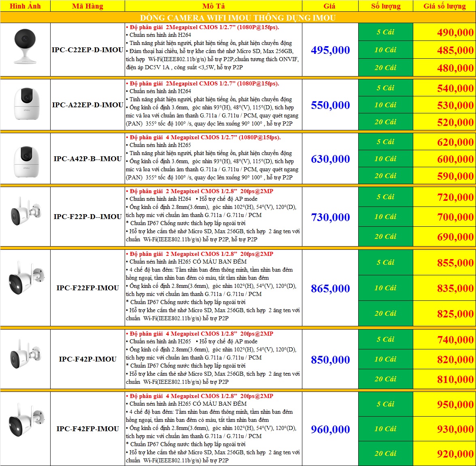
Task: Click the blue price "960,000"
Action: pyautogui.click(x=330, y=429)
